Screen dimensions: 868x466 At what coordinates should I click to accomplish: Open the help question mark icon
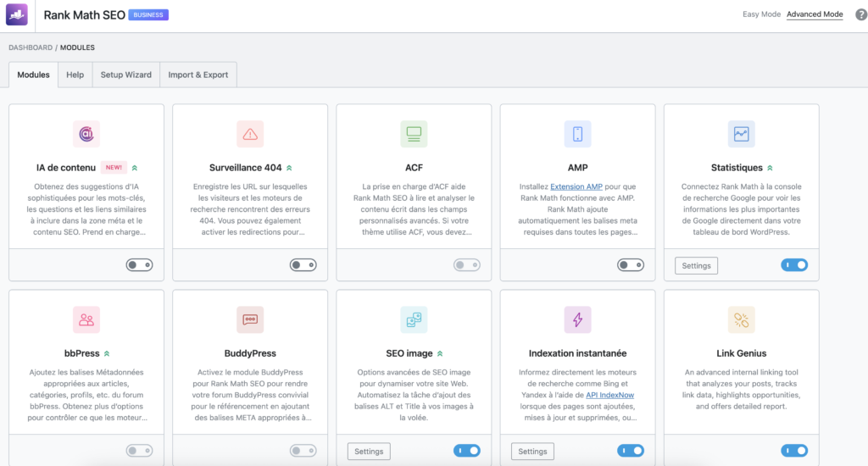pos(861,14)
